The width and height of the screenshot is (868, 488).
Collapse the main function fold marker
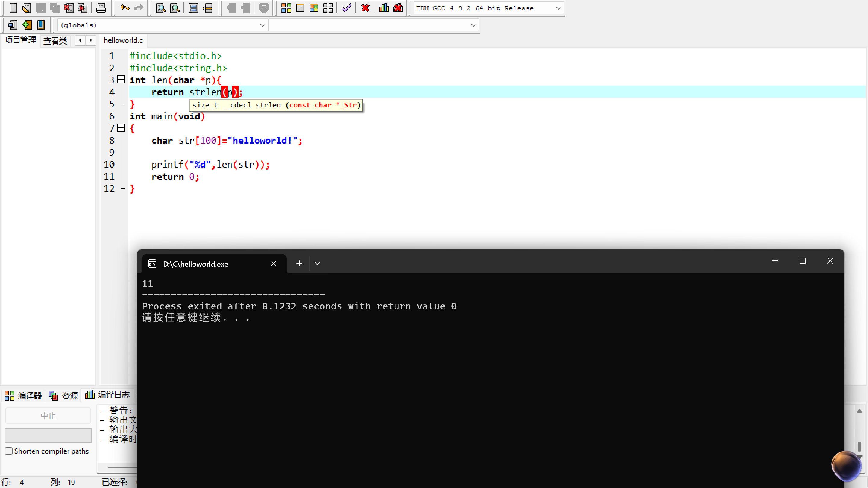(x=121, y=128)
